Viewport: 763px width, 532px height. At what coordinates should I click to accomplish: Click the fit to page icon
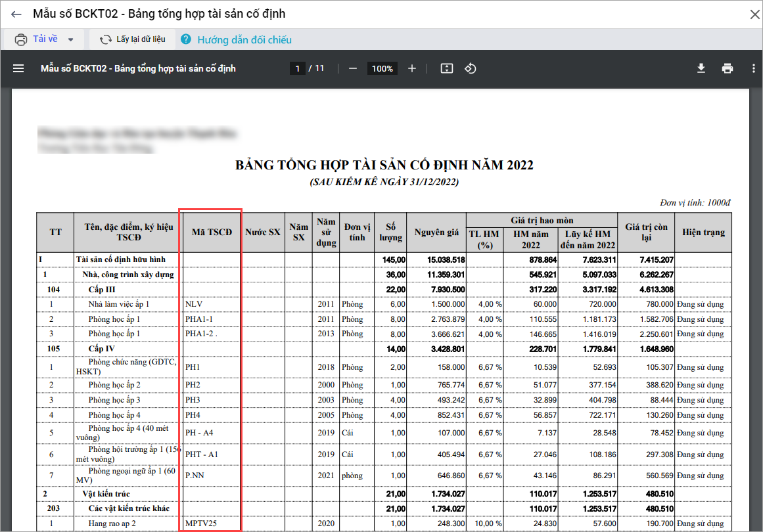[447, 68]
